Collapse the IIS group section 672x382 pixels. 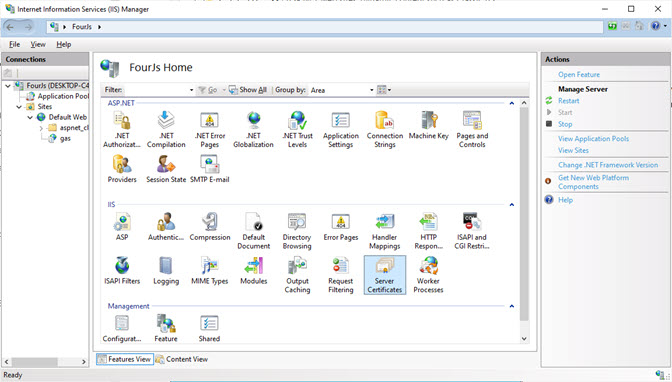tap(511, 205)
